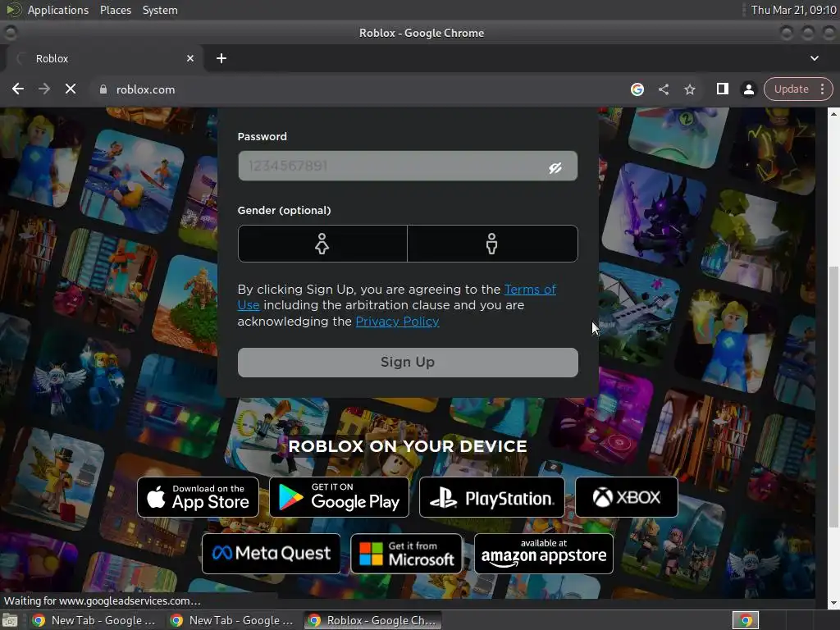Select the female gender option

pyautogui.click(x=322, y=244)
